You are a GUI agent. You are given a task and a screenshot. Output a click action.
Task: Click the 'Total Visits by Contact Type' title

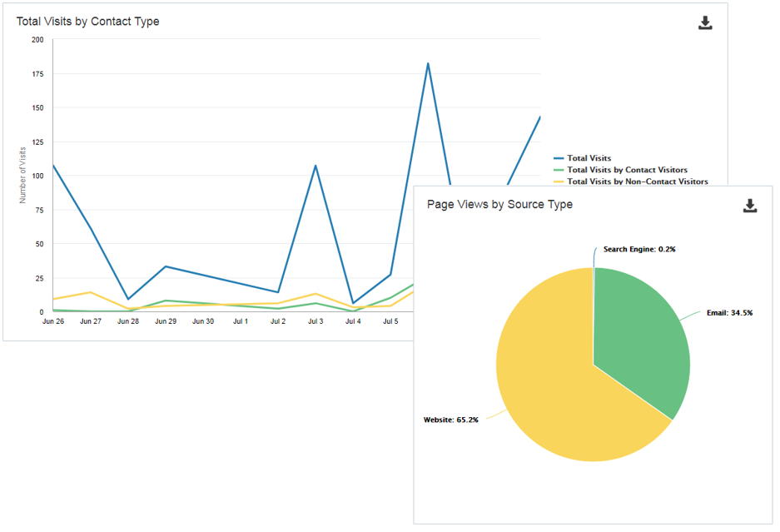coord(87,22)
